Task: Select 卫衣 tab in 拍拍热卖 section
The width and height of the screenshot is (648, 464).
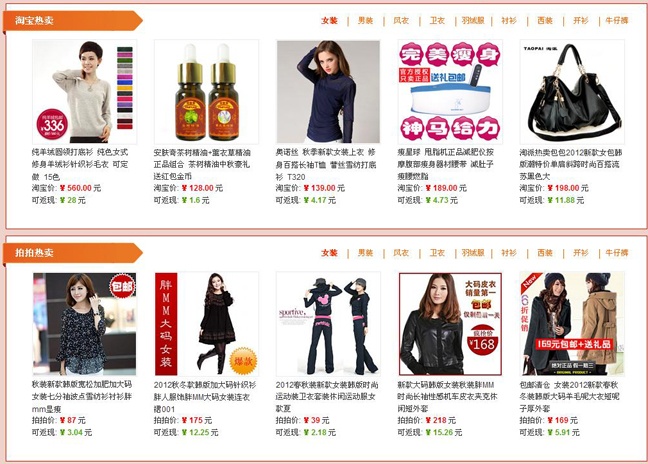Action: (437, 253)
